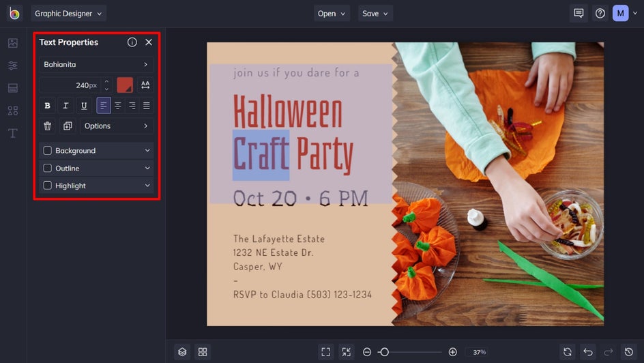Toggle underline formatting
The height and width of the screenshot is (363, 644).
pos(84,106)
